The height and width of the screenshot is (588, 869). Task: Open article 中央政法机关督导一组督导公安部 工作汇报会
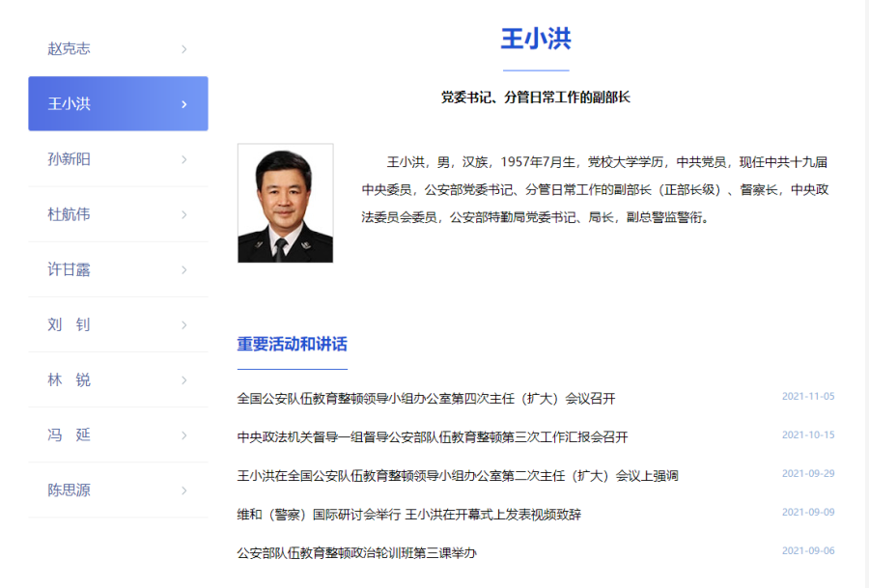pyautogui.click(x=432, y=436)
